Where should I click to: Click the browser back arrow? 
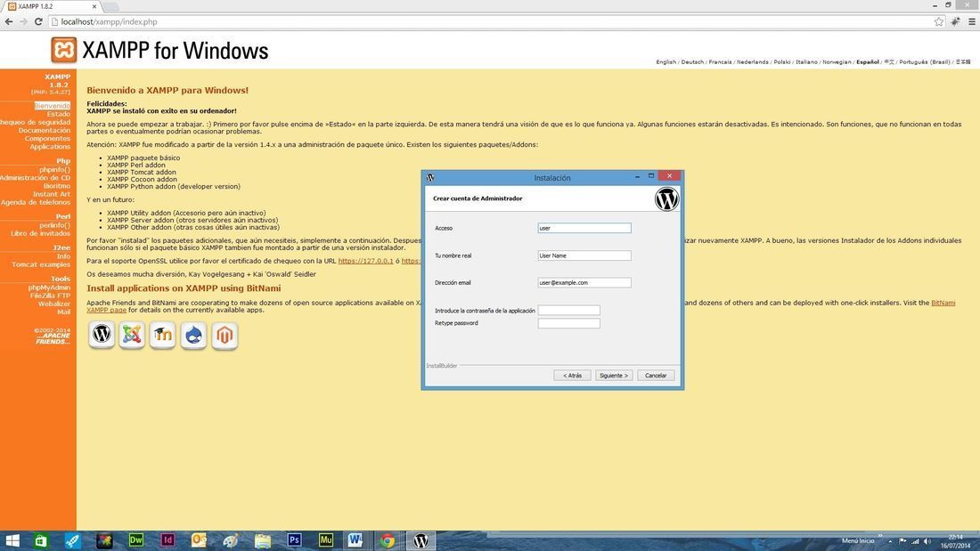click(x=9, y=21)
